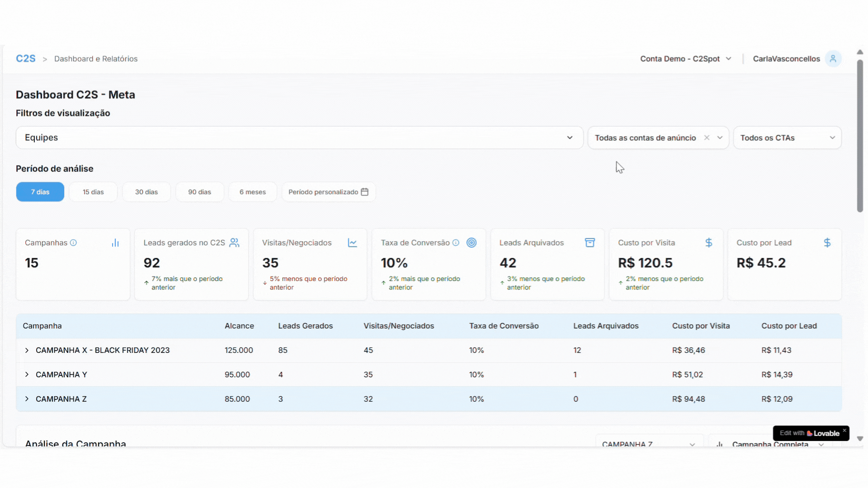Expand the CAMPANHA Y row

[x=27, y=375]
